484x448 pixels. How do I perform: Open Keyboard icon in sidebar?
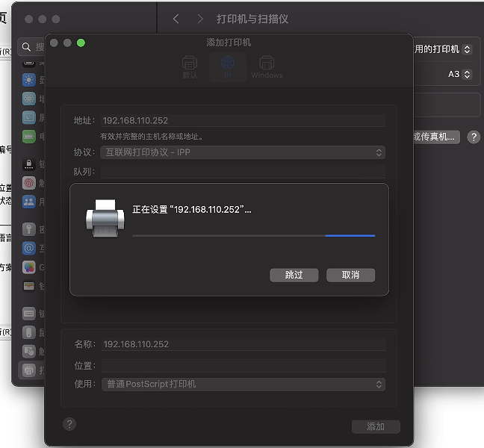click(x=29, y=314)
